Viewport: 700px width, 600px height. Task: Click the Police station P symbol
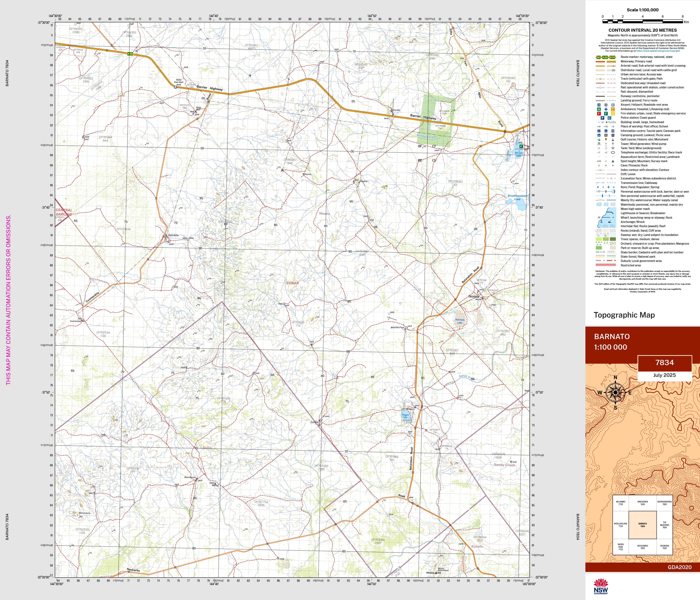(603, 118)
